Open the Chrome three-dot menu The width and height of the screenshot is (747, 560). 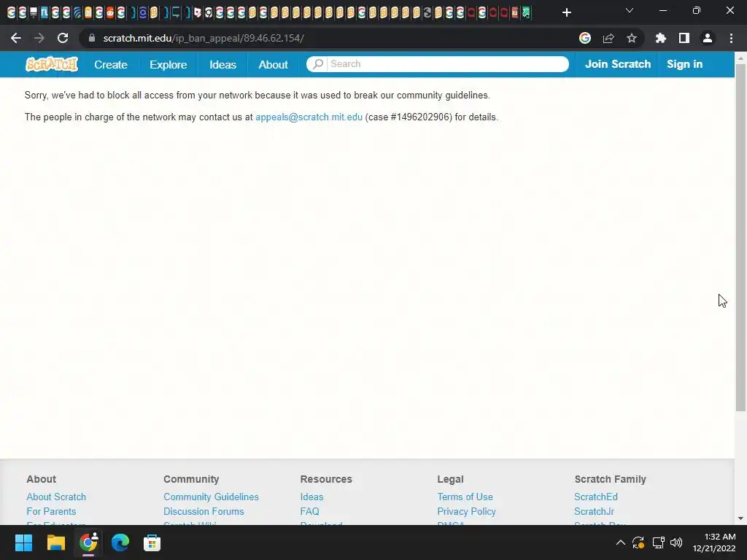click(731, 38)
